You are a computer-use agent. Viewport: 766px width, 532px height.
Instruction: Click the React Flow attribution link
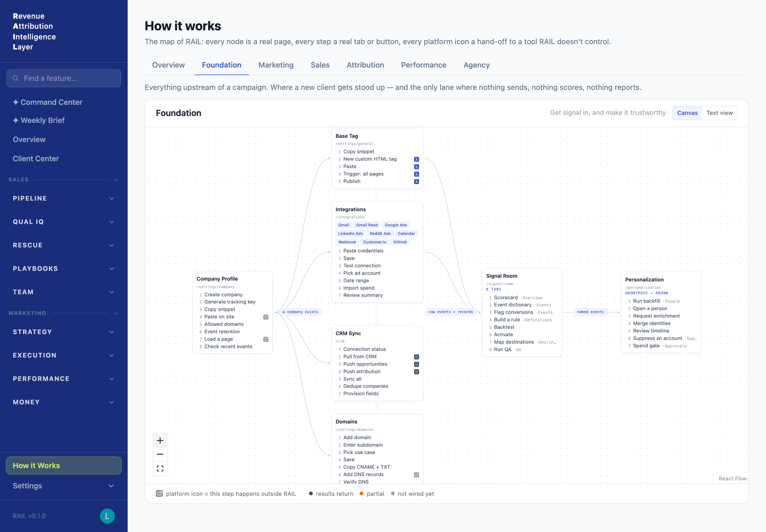(732, 479)
